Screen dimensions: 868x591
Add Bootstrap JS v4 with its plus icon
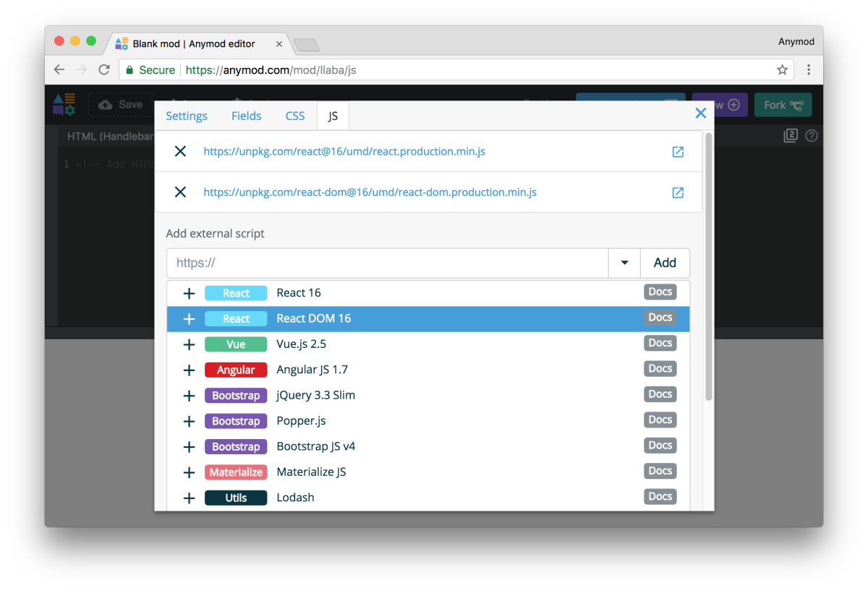tap(189, 447)
